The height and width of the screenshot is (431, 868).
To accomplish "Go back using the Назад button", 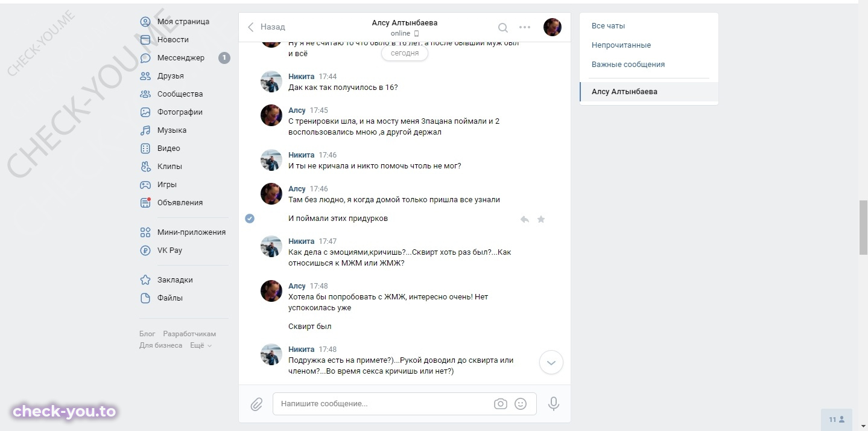I will point(266,27).
